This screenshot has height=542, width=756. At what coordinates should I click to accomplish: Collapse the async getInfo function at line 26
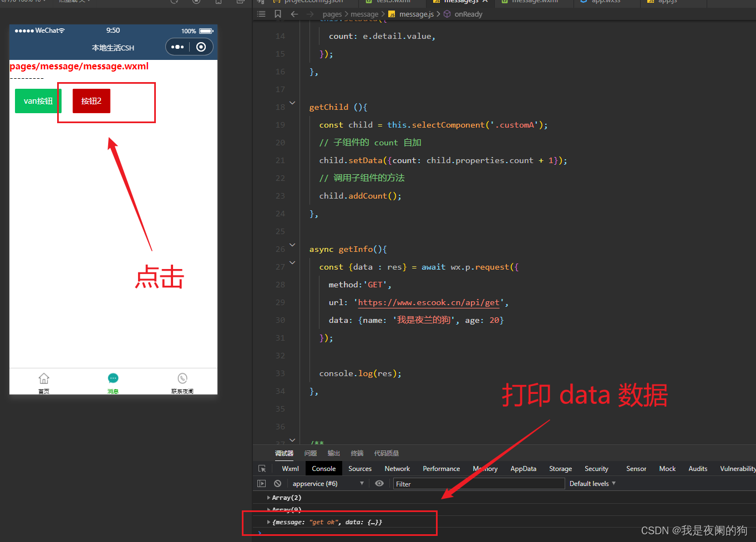(292, 245)
